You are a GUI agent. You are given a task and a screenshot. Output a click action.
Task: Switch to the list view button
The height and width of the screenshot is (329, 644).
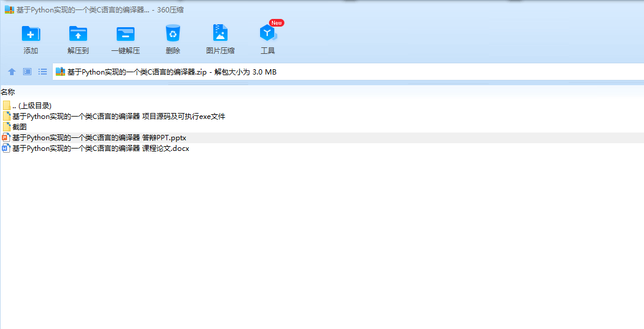pos(43,72)
